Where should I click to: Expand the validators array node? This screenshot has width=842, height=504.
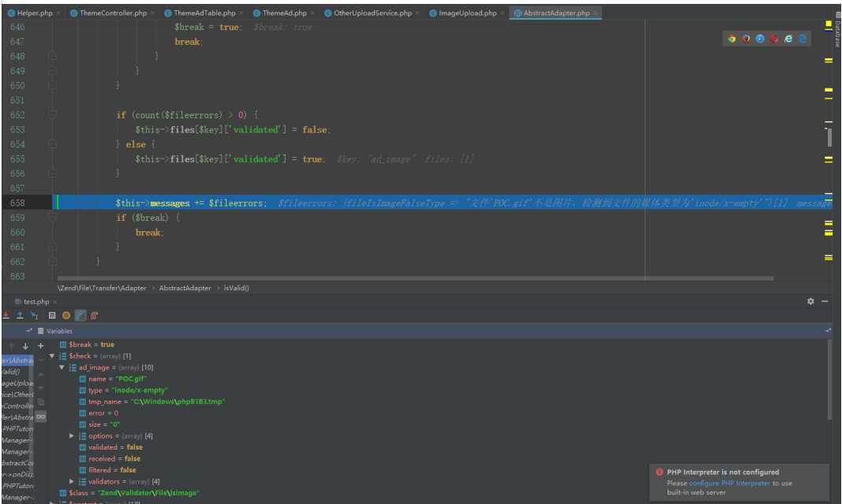(72, 481)
